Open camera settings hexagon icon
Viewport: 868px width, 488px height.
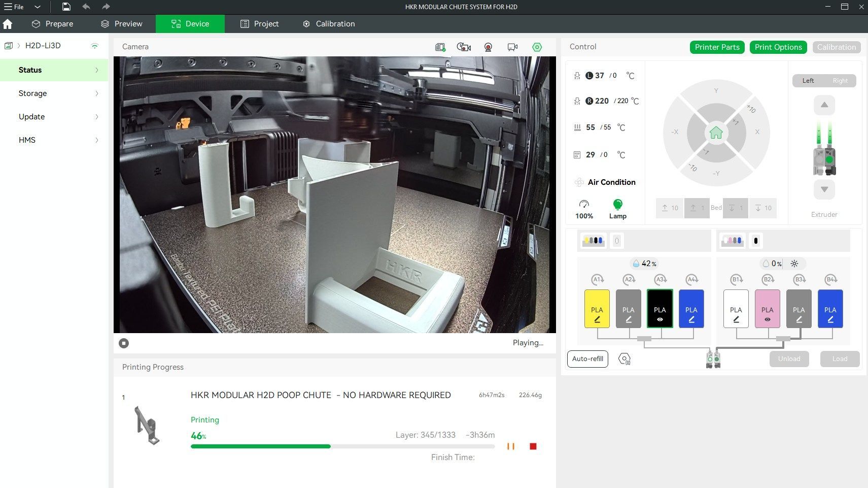click(537, 47)
